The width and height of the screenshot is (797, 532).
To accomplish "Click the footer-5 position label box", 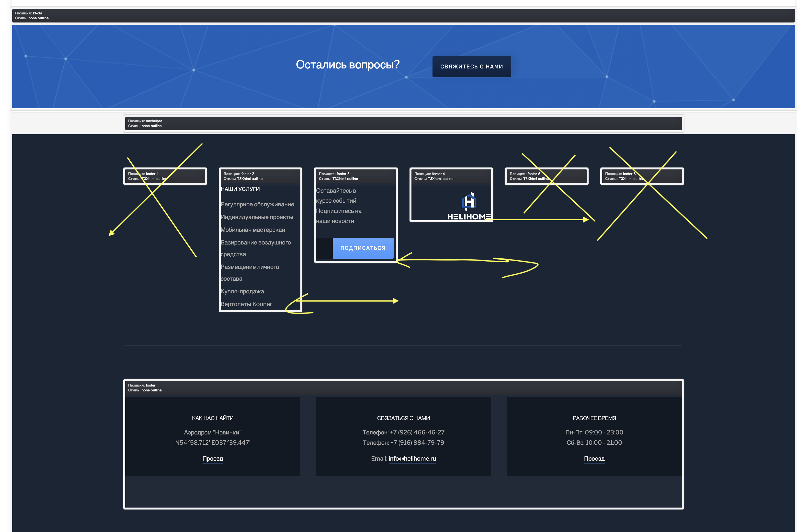I will (546, 176).
